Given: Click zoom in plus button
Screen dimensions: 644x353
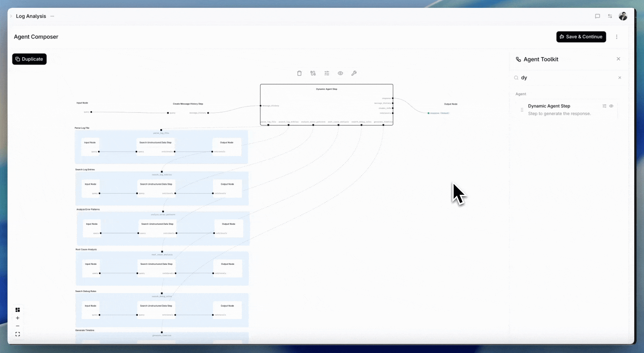Looking at the screenshot, I should point(18,318).
